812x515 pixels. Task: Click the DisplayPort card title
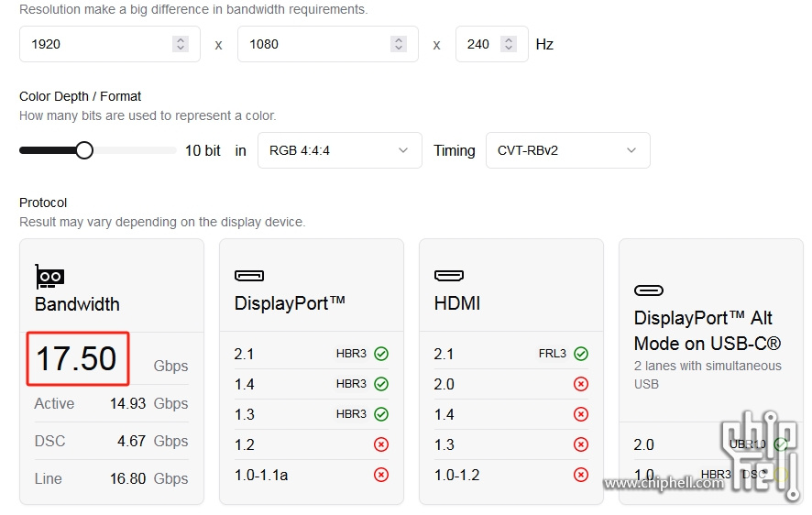290,303
